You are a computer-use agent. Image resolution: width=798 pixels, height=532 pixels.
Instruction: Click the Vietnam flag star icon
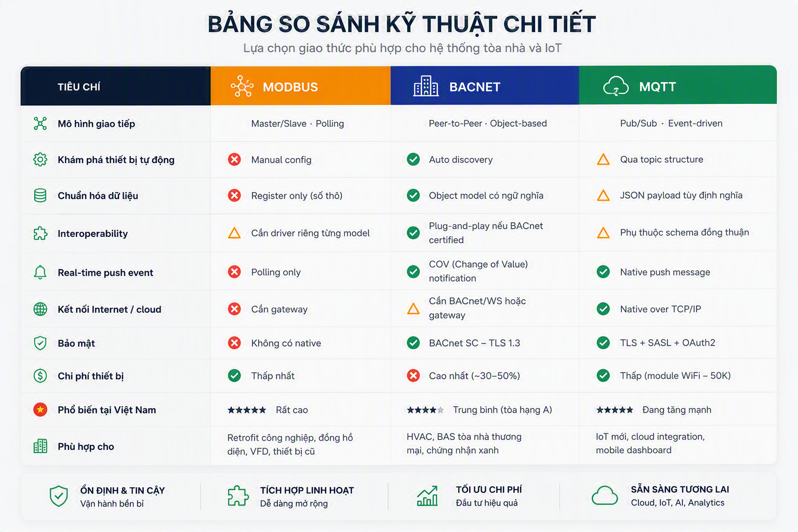pos(40,410)
